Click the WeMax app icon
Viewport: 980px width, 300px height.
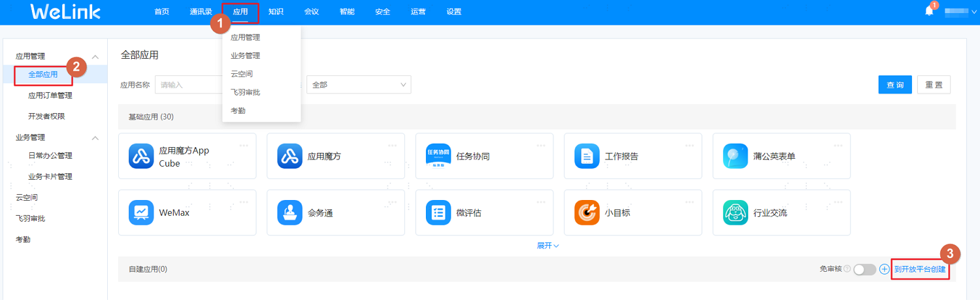142,212
